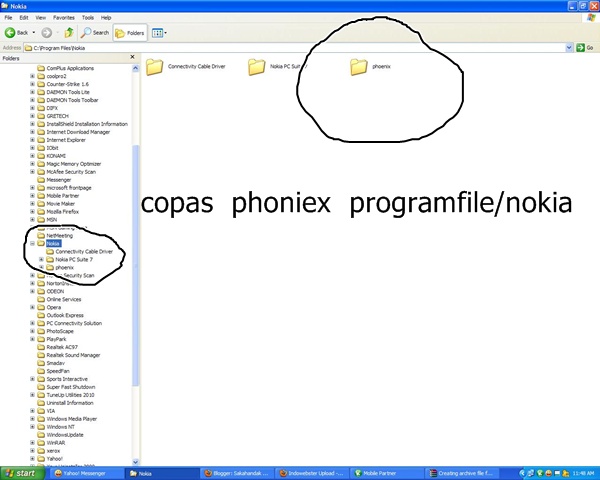Open the Search toolbar button
The width and height of the screenshot is (600, 480).
click(95, 33)
